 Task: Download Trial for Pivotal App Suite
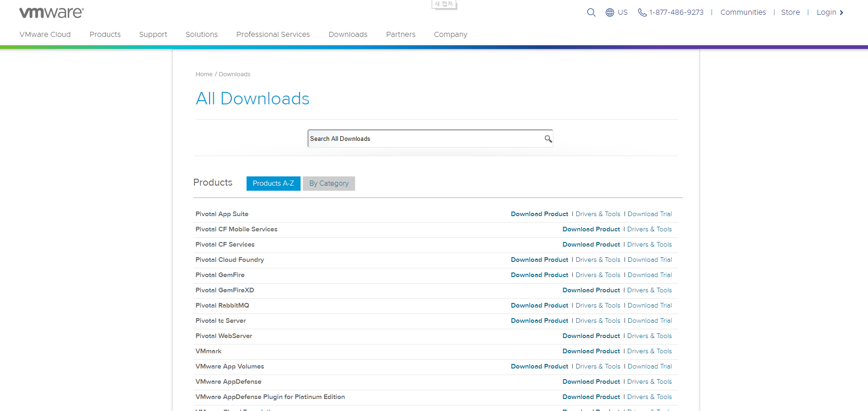(650, 214)
